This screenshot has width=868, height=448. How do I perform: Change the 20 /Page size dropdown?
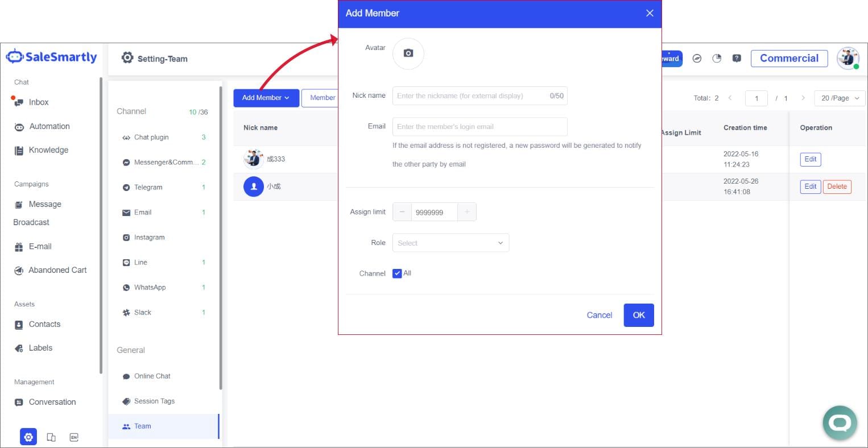[x=840, y=98]
